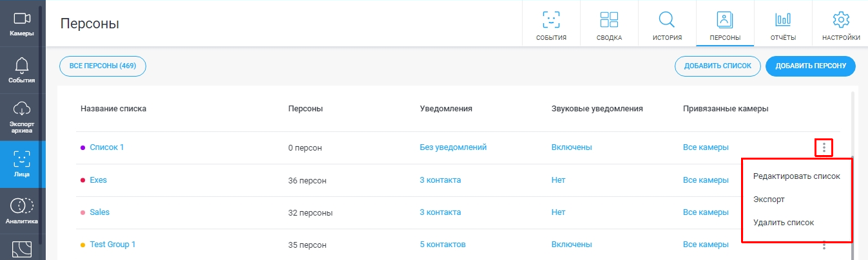Screen dimensions: 868x260
Task: Click the pink color dot of Sales
Action: click(x=82, y=212)
